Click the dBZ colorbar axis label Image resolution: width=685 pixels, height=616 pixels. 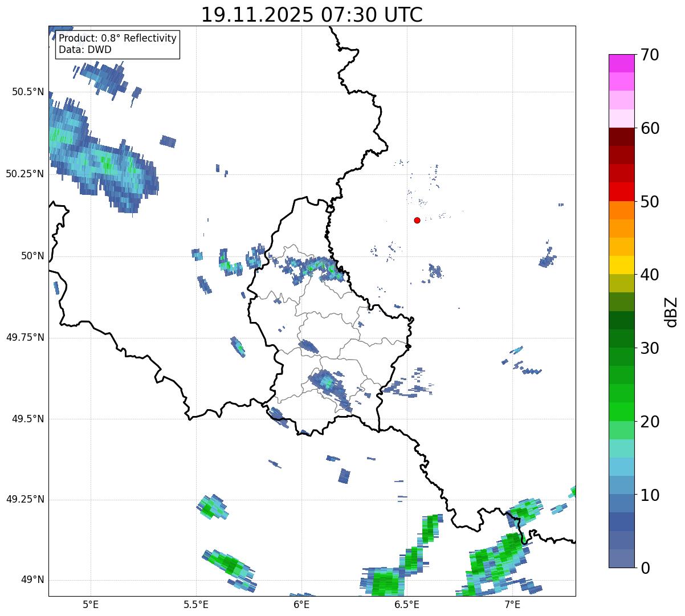(671, 311)
